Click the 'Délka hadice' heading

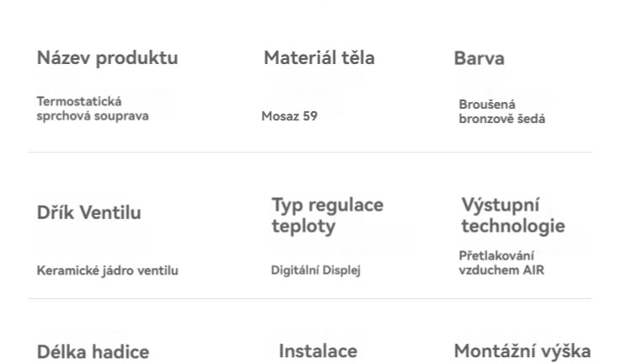pos(93,351)
